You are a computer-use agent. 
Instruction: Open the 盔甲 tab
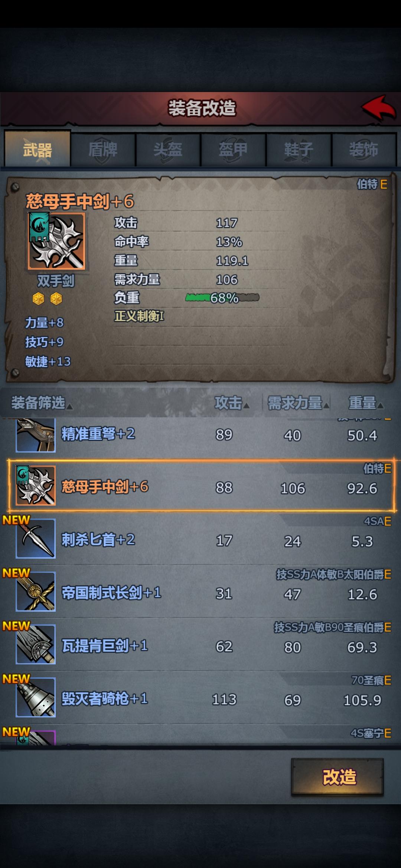(234, 150)
